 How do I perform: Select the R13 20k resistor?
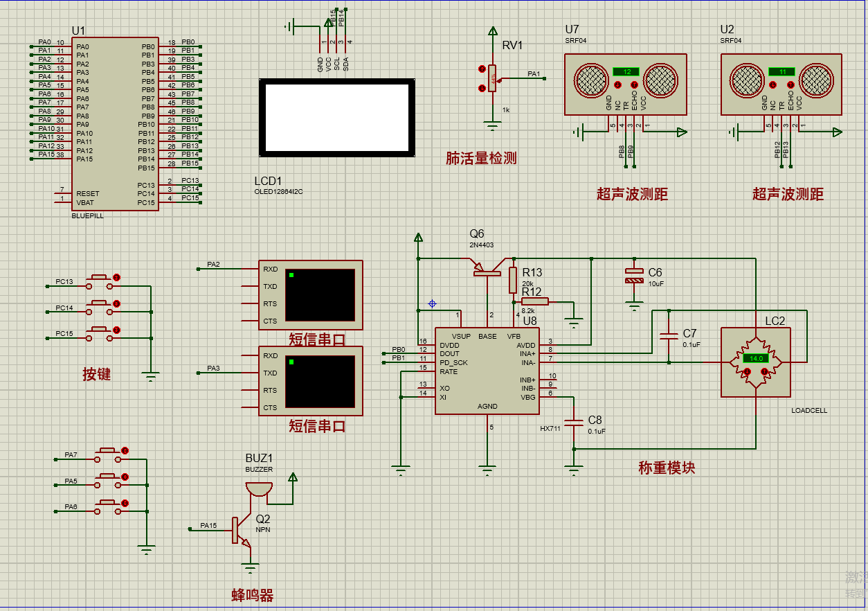point(513,280)
